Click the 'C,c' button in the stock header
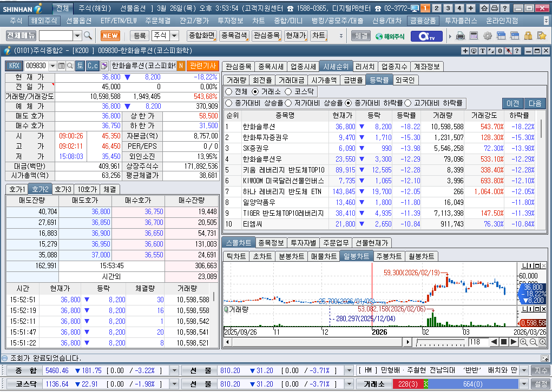The image size is (552, 392). (93, 66)
